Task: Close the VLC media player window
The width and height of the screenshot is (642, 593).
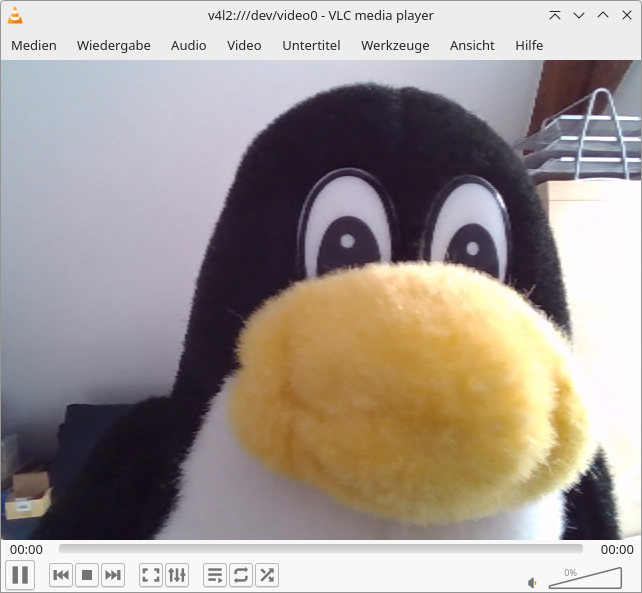Action: coord(627,16)
